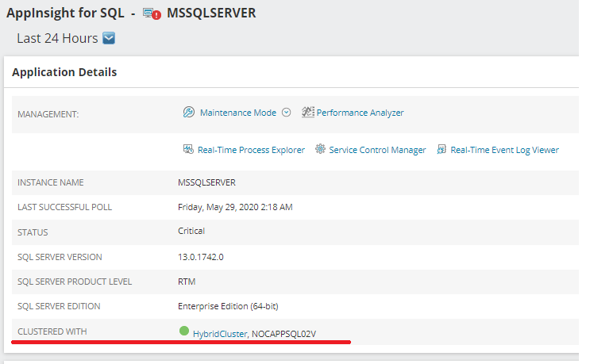The image size is (590, 364).
Task: Expand the Maintenance Mode chevron menu
Action: (287, 113)
